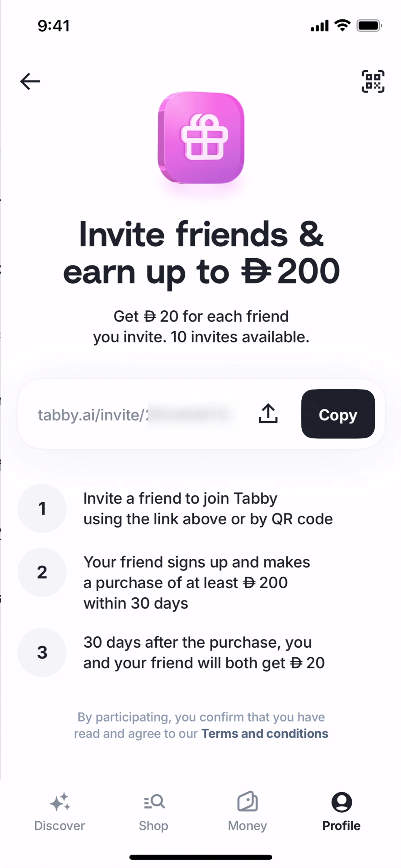This screenshot has height=868, width=401.
Task: Select the Profile tab label
Action: click(x=341, y=826)
